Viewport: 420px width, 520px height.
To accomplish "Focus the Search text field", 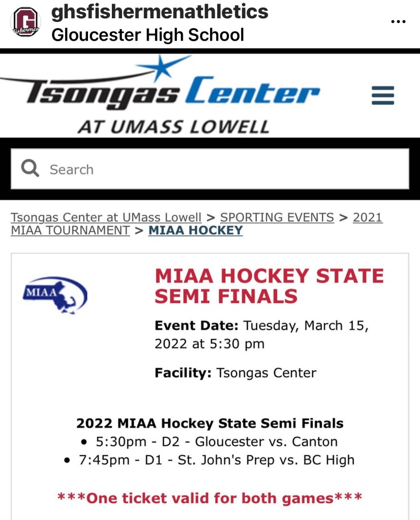I will (x=224, y=169).
